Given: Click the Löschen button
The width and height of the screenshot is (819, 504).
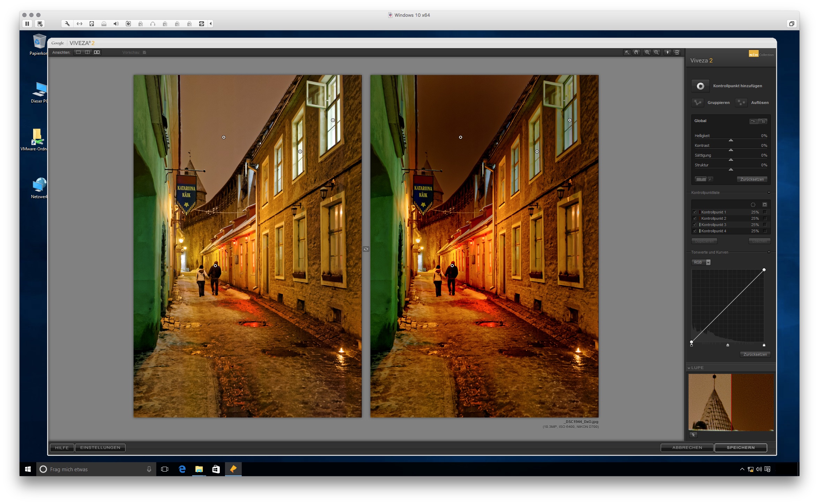Looking at the screenshot, I should click(759, 241).
